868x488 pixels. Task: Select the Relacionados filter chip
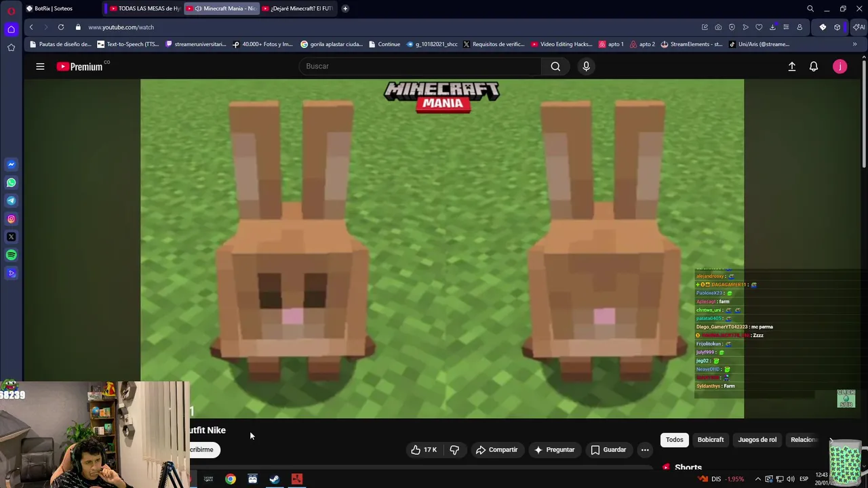(804, 440)
